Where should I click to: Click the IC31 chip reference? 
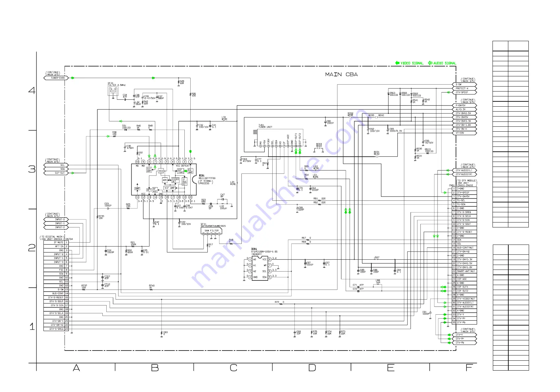[x=201, y=176]
